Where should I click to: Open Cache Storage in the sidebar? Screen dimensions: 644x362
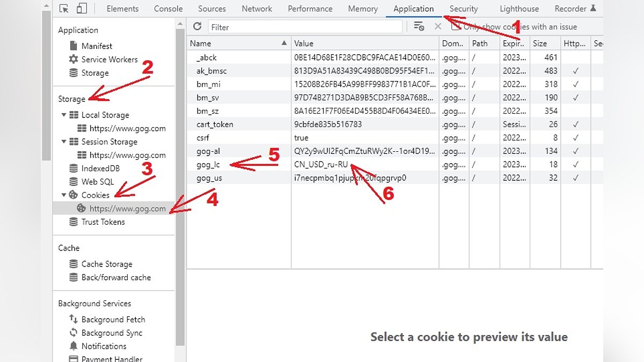[x=106, y=264]
